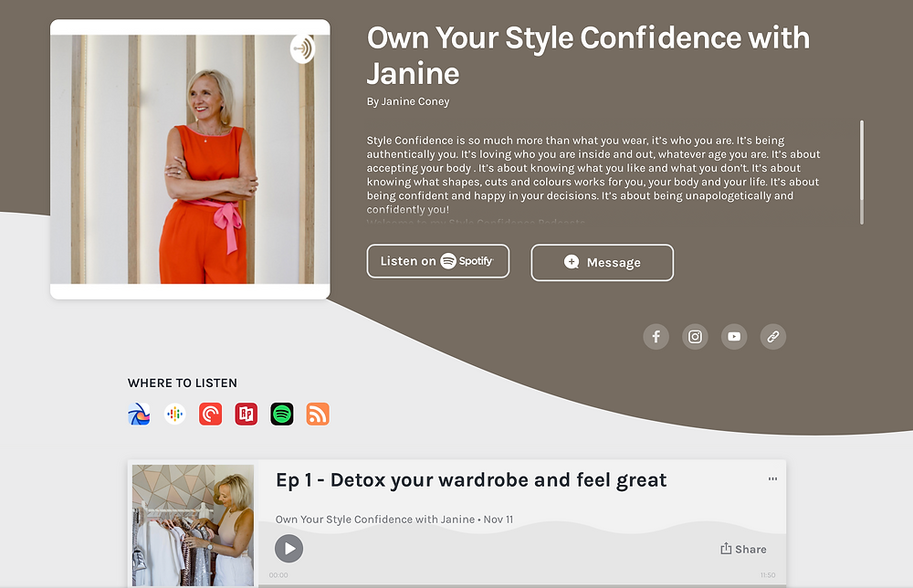Click the 00:00 elapsed time label
The height and width of the screenshot is (588, 913).
click(278, 575)
